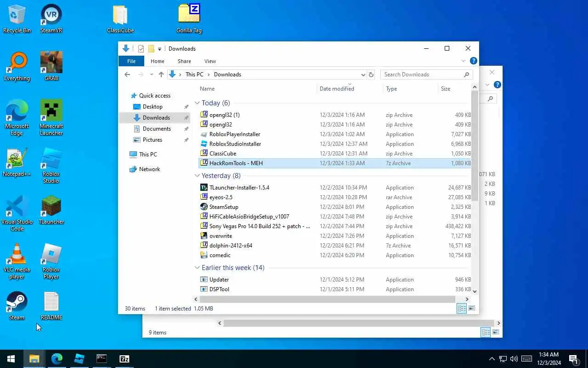This screenshot has width=588, height=368.
Task: Click the horizontal scrollbar thumb of the file list
Action: click(x=328, y=299)
